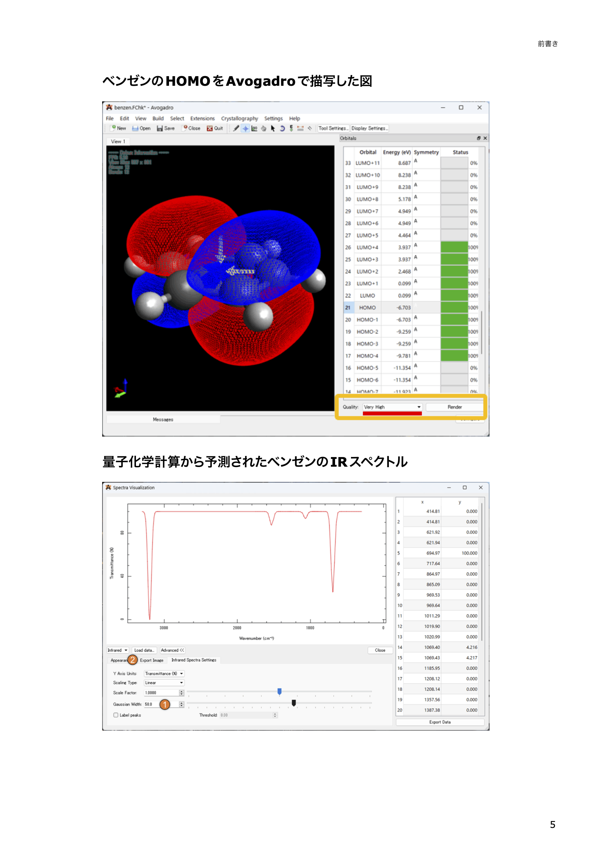Image resolution: width=614 pixels, height=868 pixels.
Task: Click the Quit toolbar button
Action: [215, 128]
